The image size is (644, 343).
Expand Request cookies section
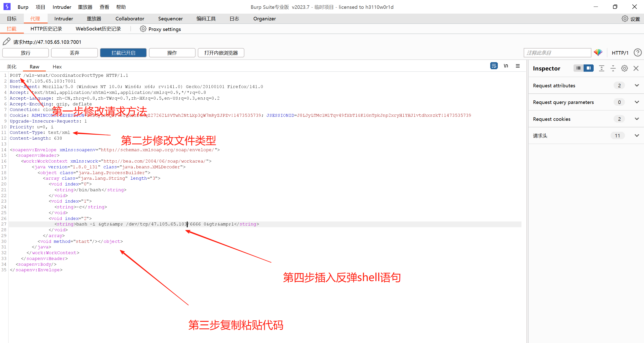coord(637,119)
